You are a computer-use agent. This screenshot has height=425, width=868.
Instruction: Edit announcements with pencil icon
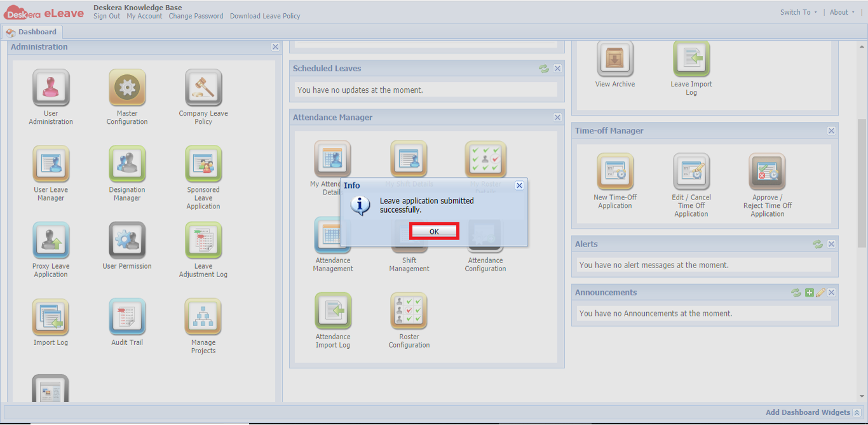pyautogui.click(x=820, y=293)
